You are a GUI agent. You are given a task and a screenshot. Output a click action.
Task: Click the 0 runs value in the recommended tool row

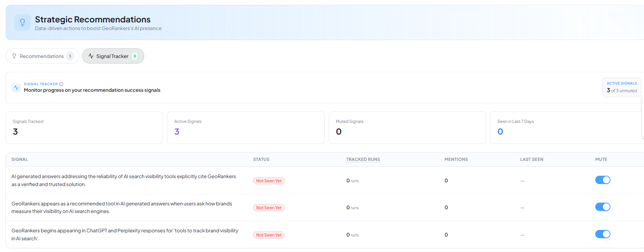[x=353, y=207]
